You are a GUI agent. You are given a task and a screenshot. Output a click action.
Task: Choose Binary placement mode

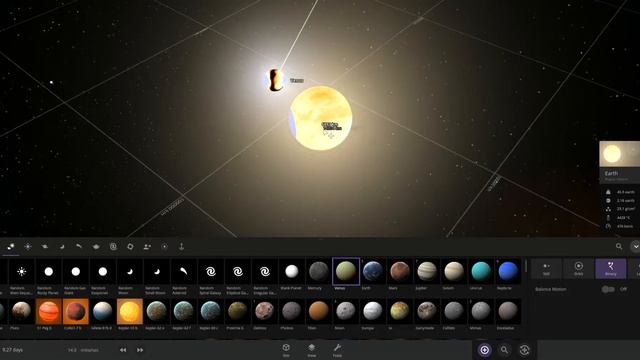click(611, 269)
